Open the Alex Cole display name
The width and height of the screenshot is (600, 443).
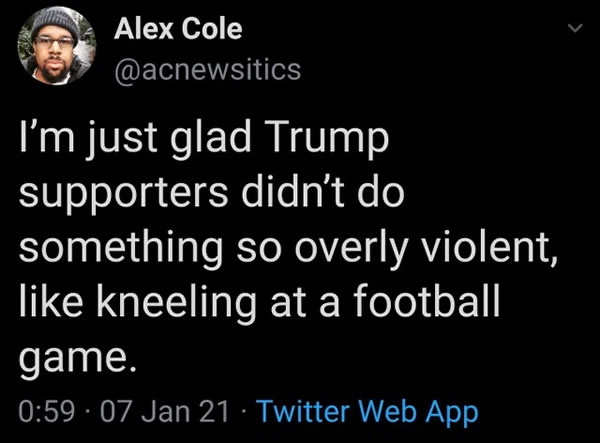pos(179,29)
